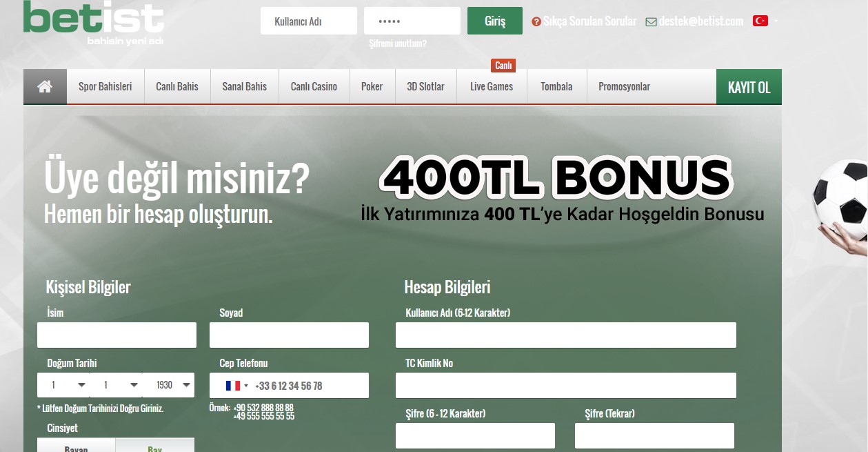Open Canlı Bahis menu item
Screen dimensions: 868x452
coord(177,86)
